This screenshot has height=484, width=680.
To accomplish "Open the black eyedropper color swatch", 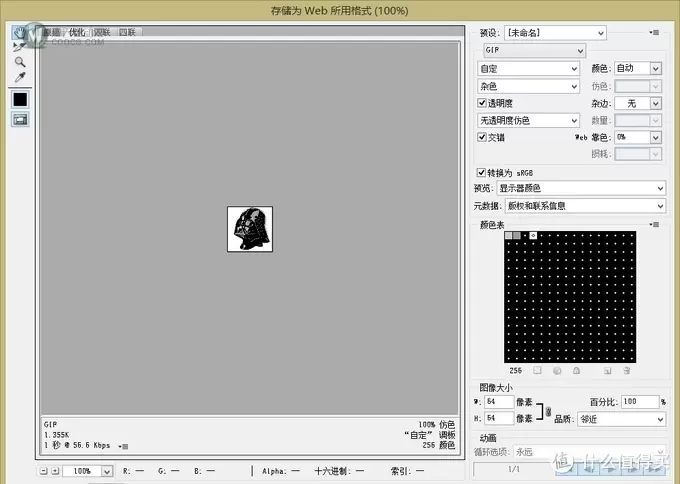I will (20, 100).
